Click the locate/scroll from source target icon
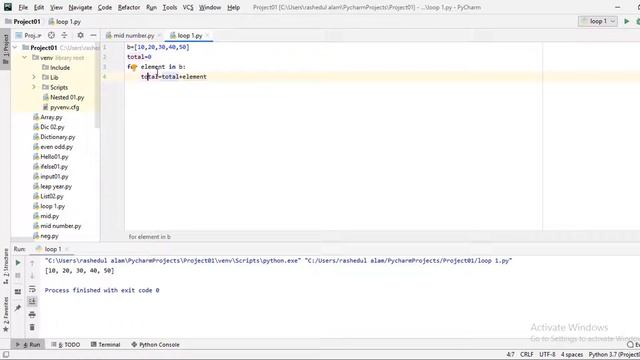The height and width of the screenshot is (360, 640). pos(51,36)
